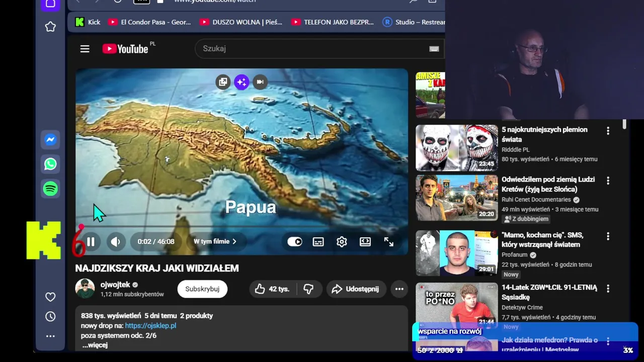Click the video title NAJDZIKSZY KRAJ JAKI WIDZIAŁEM
Image resolution: width=644 pixels, height=362 pixels.
point(157,268)
